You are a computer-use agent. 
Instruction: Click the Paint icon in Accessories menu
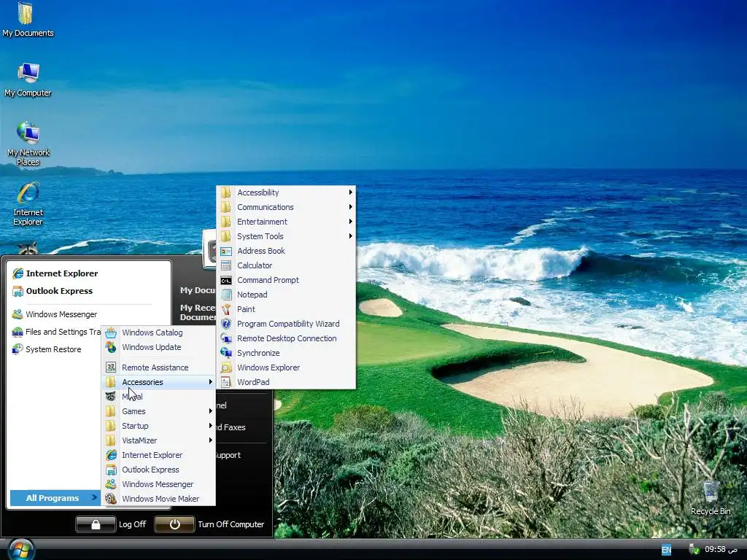tap(226, 309)
